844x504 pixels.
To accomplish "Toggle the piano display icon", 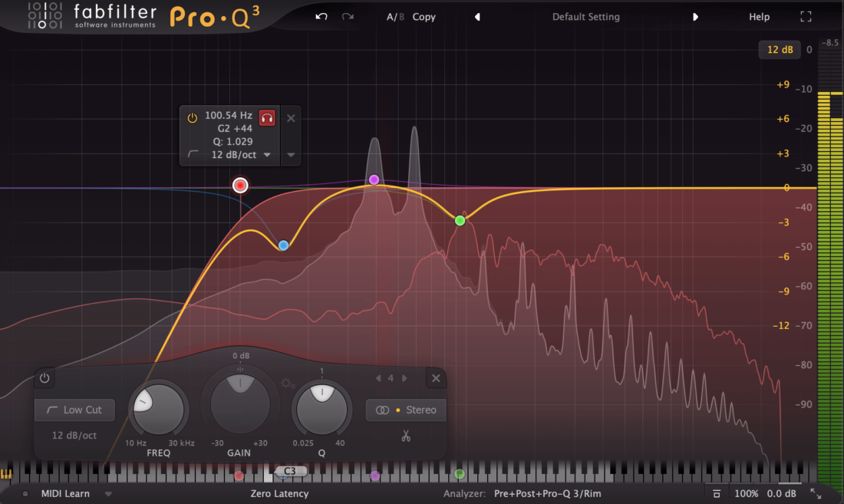I will pyautogui.click(x=6, y=474).
